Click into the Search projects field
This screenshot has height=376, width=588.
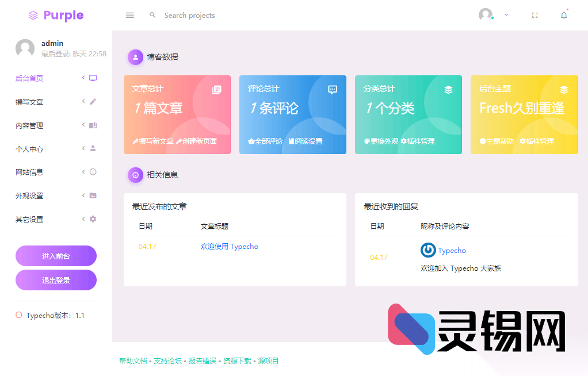click(x=230, y=16)
